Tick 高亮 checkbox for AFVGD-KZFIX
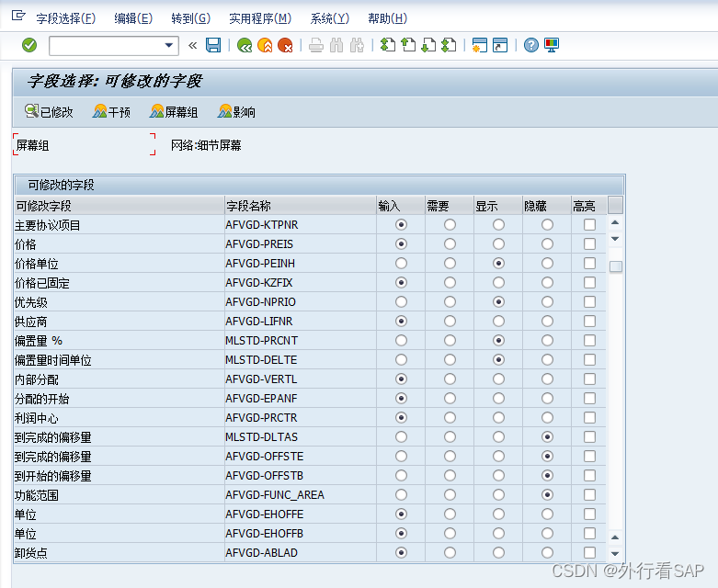 [590, 283]
